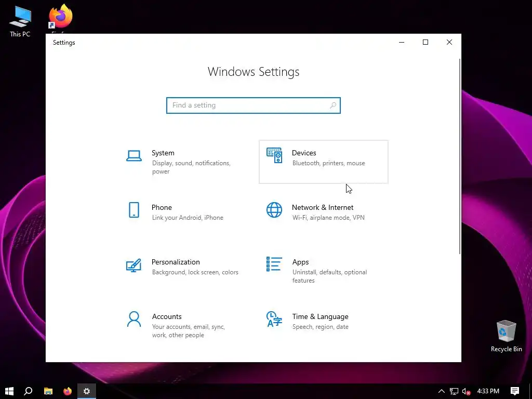Open the Personalization title
532x399 pixels.
(176, 262)
